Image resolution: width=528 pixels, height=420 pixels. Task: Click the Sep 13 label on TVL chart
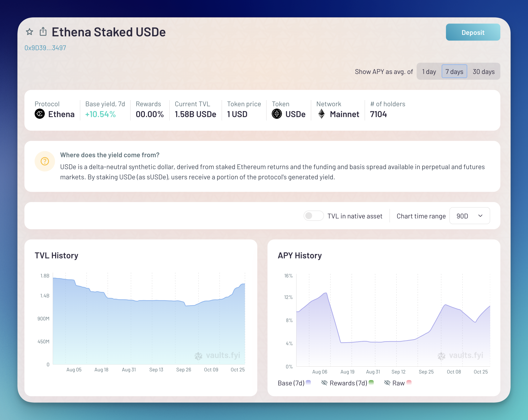pyautogui.click(x=156, y=370)
